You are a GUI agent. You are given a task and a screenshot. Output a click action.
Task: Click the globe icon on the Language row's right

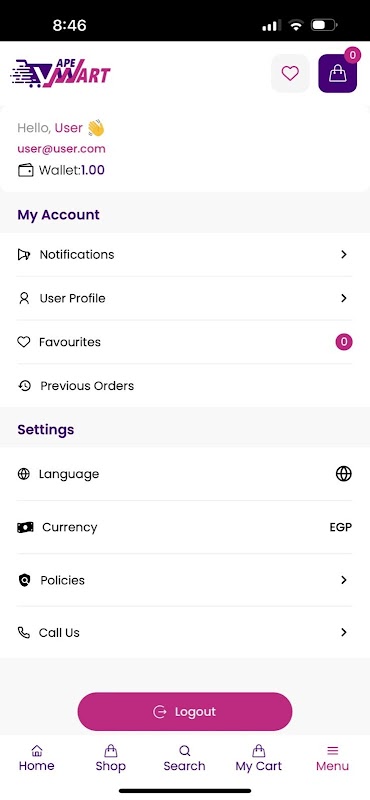point(343,474)
